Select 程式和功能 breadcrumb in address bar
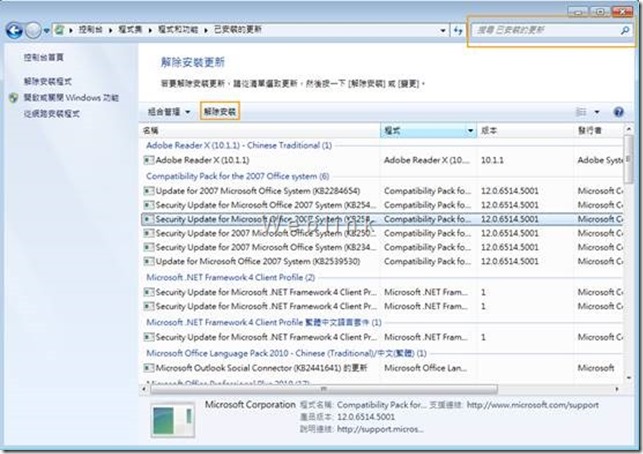 tap(178, 30)
